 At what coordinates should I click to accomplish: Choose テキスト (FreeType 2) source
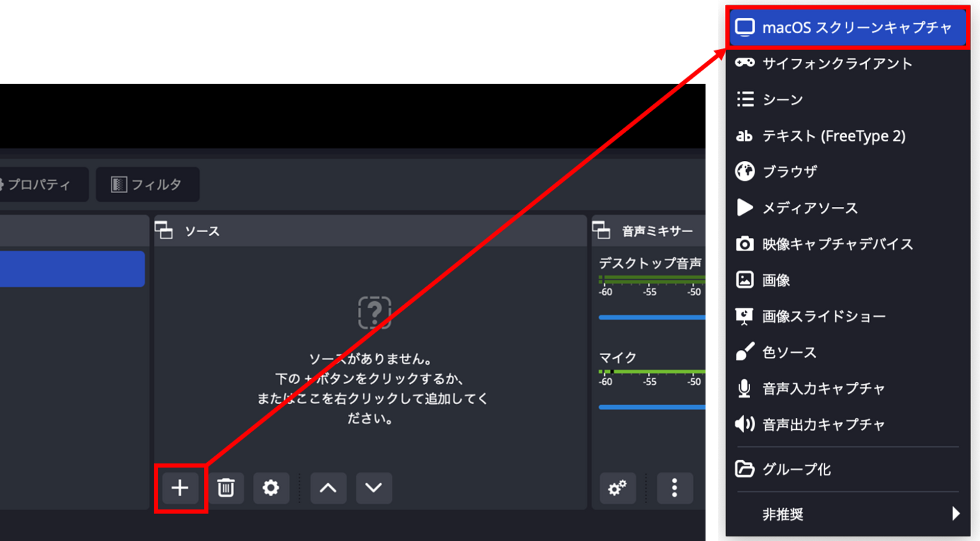point(848,136)
